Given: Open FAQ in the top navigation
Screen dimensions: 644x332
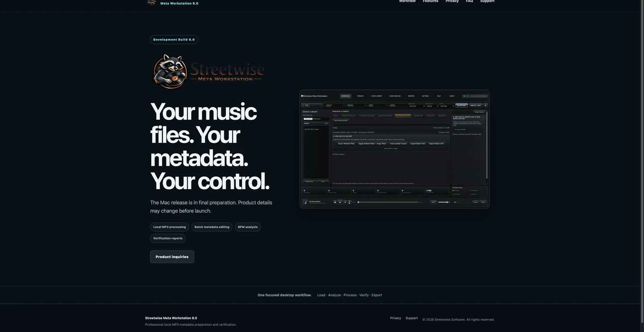Looking at the screenshot, I should tap(469, 1).
